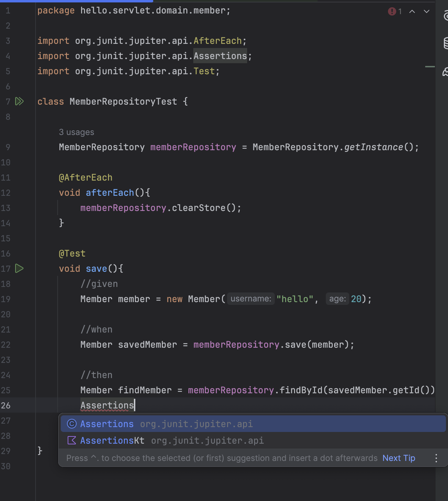Image resolution: width=448 pixels, height=501 pixels.
Task: Click the afterEach method name
Action: click(x=110, y=193)
